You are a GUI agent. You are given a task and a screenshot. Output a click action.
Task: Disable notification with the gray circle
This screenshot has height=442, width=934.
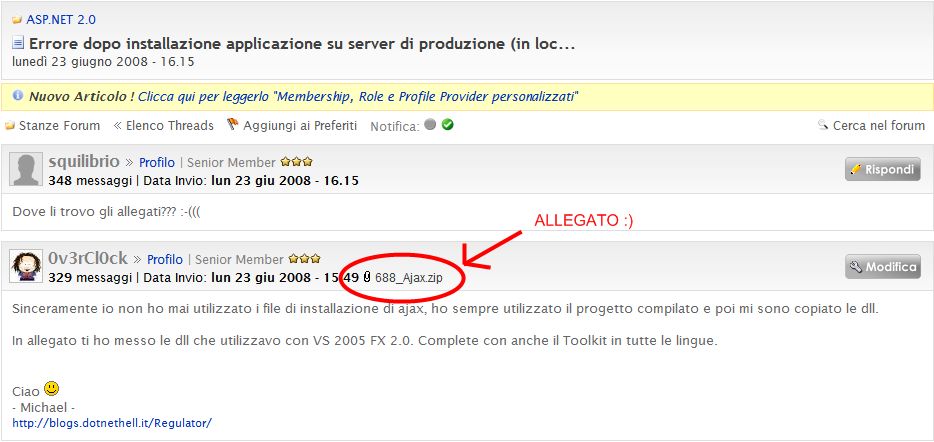click(430, 125)
